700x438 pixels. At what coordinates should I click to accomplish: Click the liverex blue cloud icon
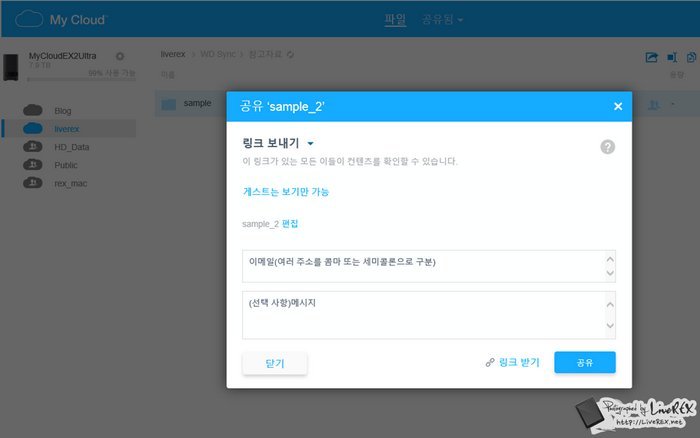pyautogui.click(x=33, y=129)
